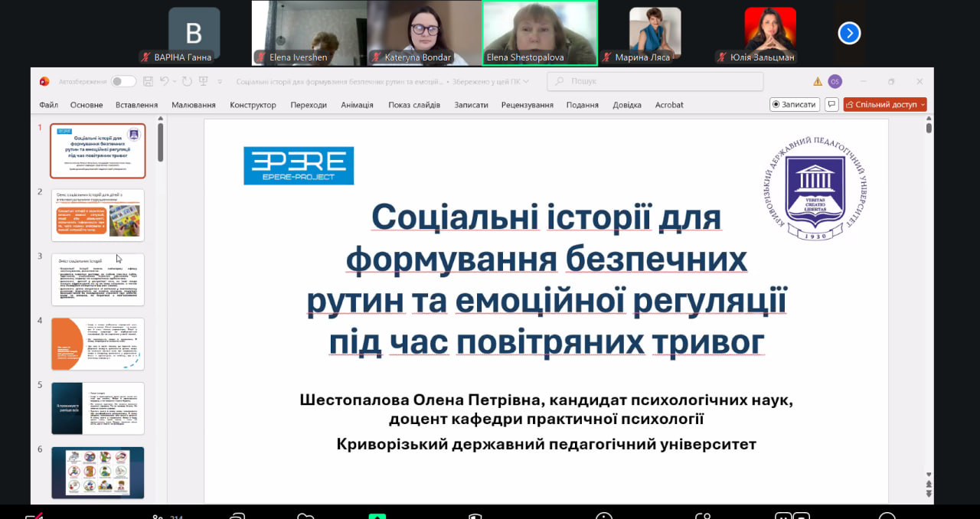Open the Файл menu
This screenshot has height=519, width=980.
(x=48, y=105)
